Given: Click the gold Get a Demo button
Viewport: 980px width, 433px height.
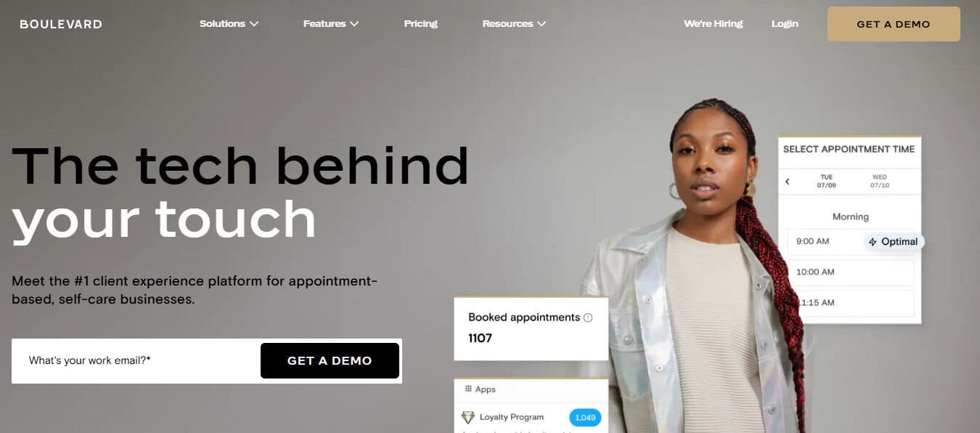Looking at the screenshot, I should point(894,24).
